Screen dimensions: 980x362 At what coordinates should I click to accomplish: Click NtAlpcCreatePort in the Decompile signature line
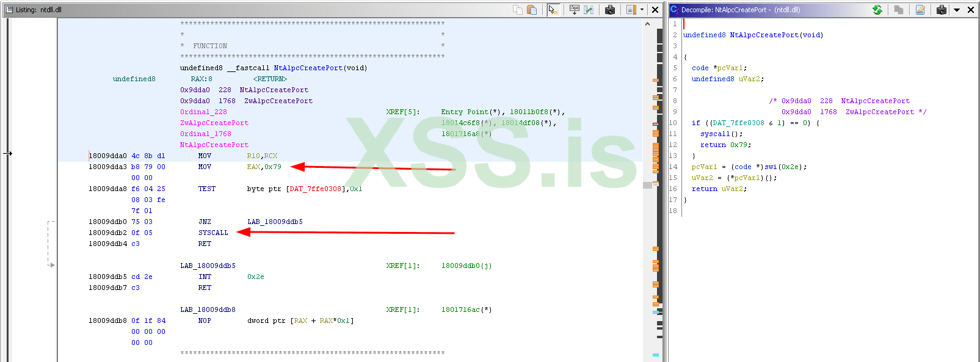(x=764, y=35)
